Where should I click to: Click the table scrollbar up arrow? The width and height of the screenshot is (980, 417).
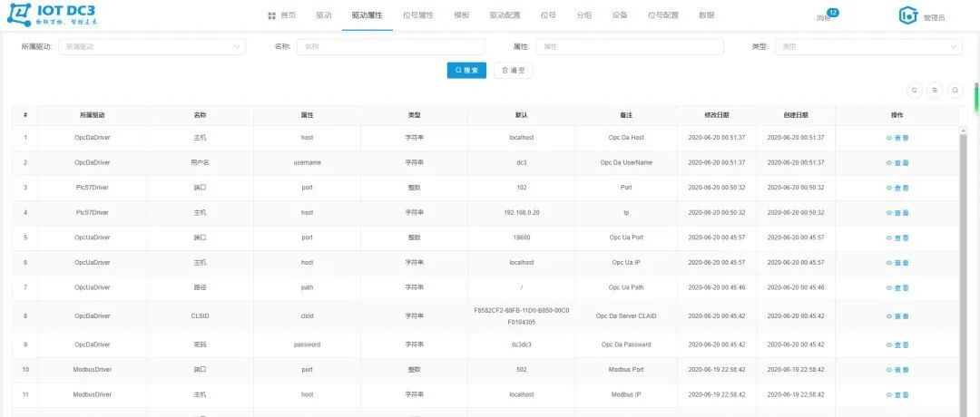[963, 130]
